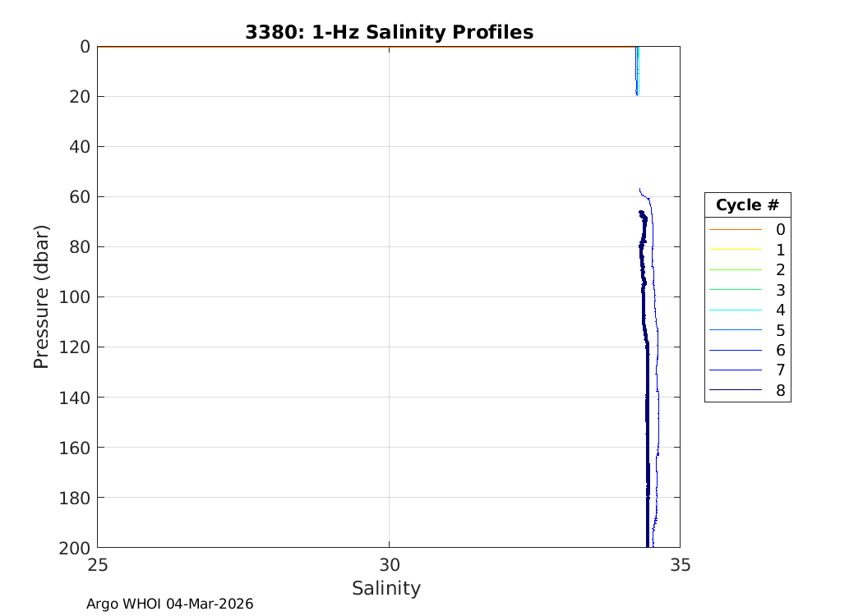The height and width of the screenshot is (616, 863).
Task: Click legend label number 4
Action: click(780, 310)
